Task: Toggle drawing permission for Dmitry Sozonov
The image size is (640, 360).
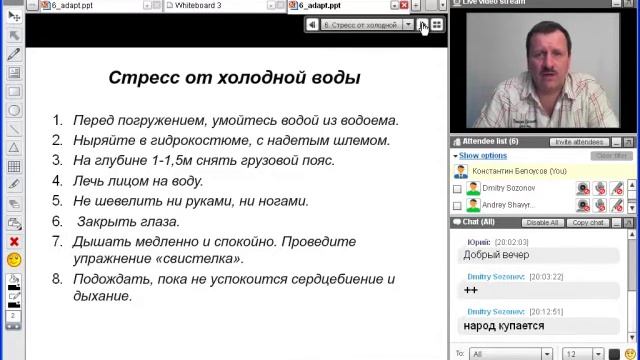Action: (x=617, y=189)
